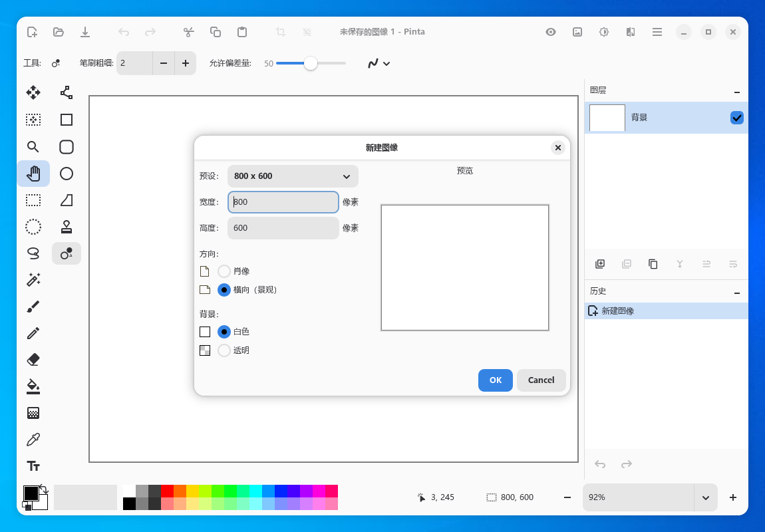Screen dimensions: 765x532
Task: Select the Magic Wand tool
Action: pos(33,280)
